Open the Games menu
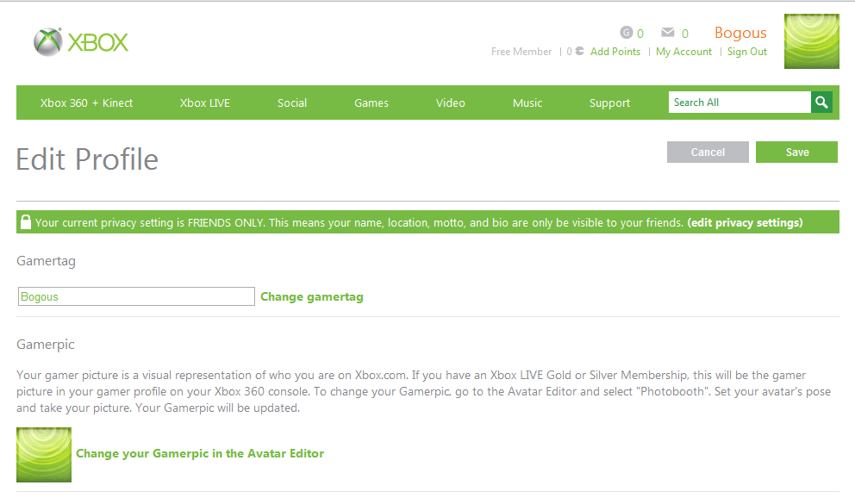 [371, 103]
